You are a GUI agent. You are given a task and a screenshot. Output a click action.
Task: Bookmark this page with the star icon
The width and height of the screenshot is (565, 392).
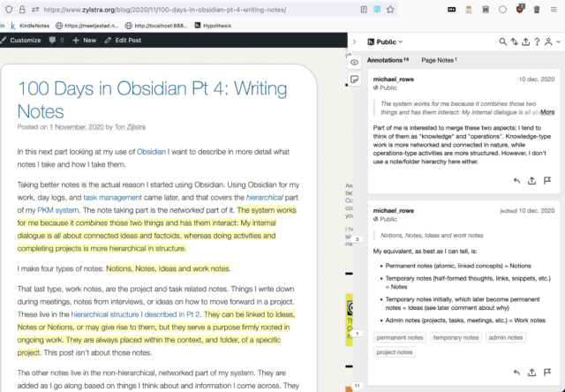(x=390, y=10)
